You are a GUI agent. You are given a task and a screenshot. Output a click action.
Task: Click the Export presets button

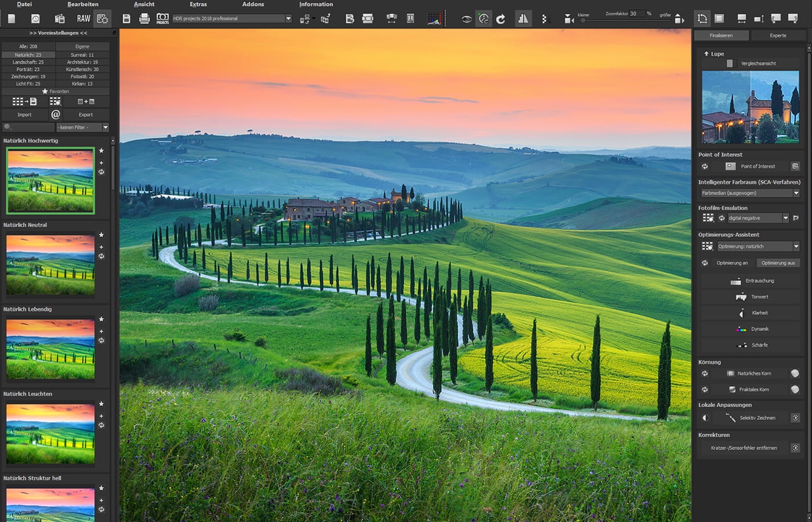(x=85, y=114)
